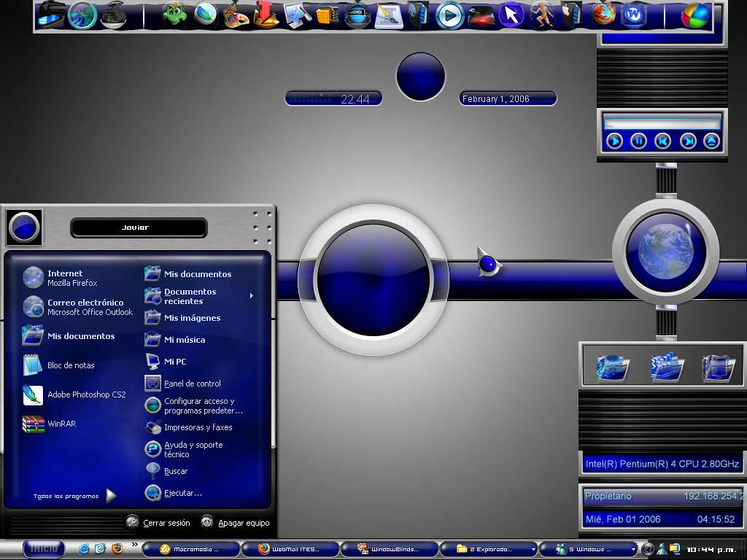Image resolution: width=747 pixels, height=560 pixels.
Task: Skip to next track in media widget
Action: (x=687, y=141)
